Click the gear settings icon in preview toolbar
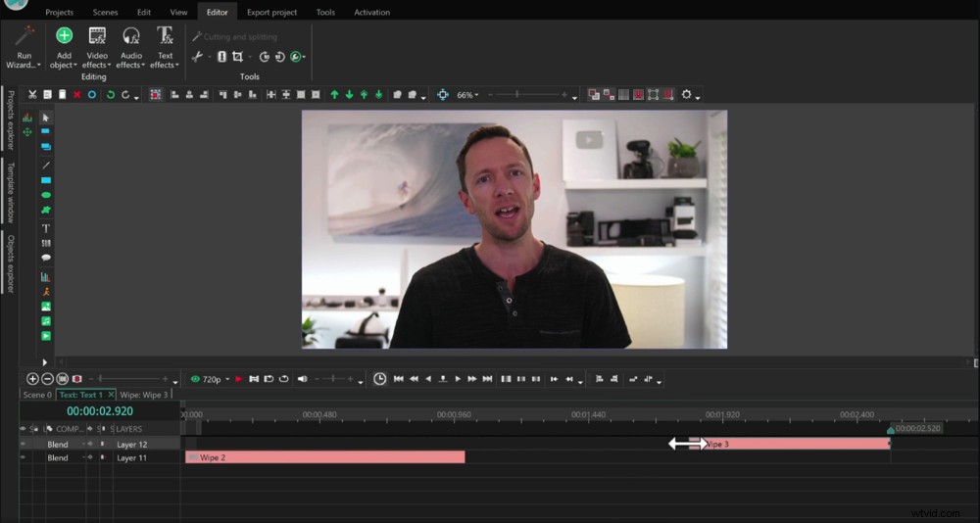The height and width of the screenshot is (523, 980). [x=686, y=95]
